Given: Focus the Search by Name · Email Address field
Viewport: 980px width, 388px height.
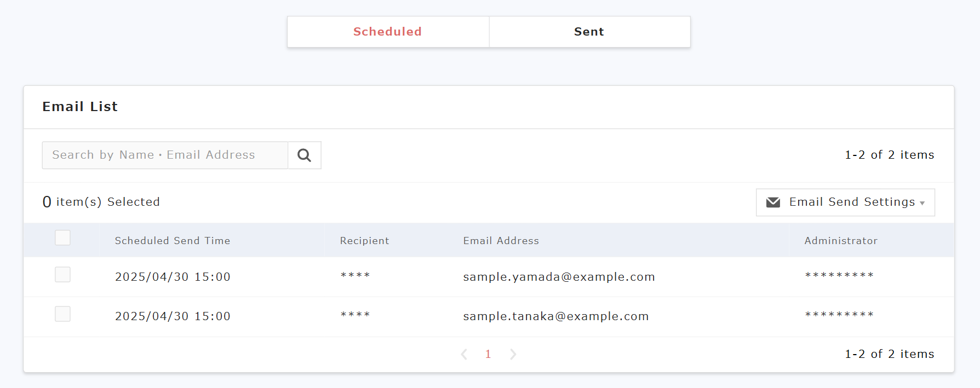Looking at the screenshot, I should [164, 155].
